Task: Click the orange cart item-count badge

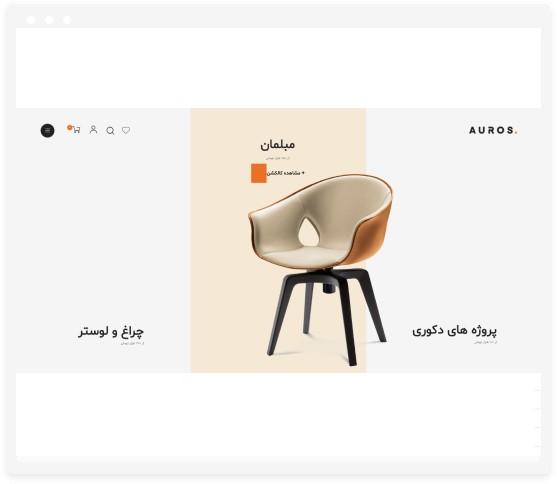Action: pos(70,127)
